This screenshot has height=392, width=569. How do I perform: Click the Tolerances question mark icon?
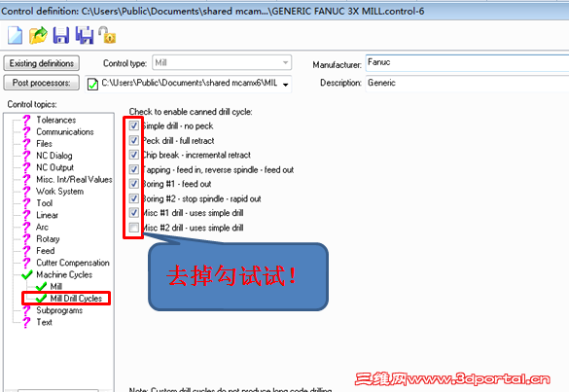pos(26,120)
